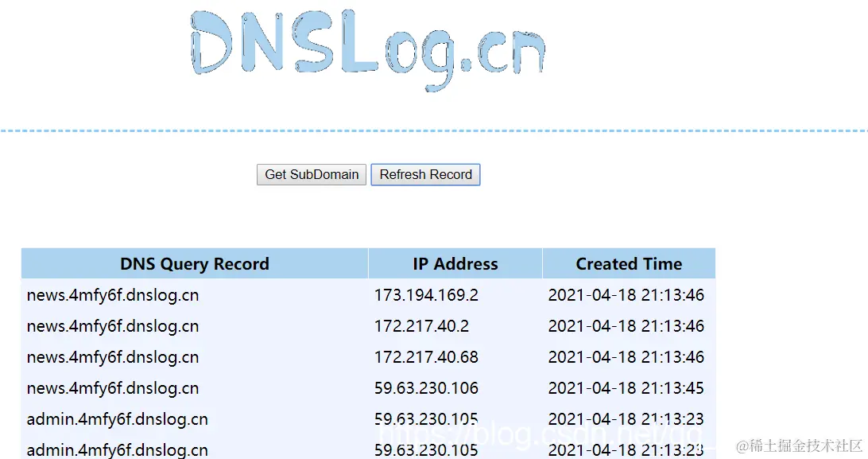Click the Get SubDomain button
868x459 pixels.
point(312,174)
